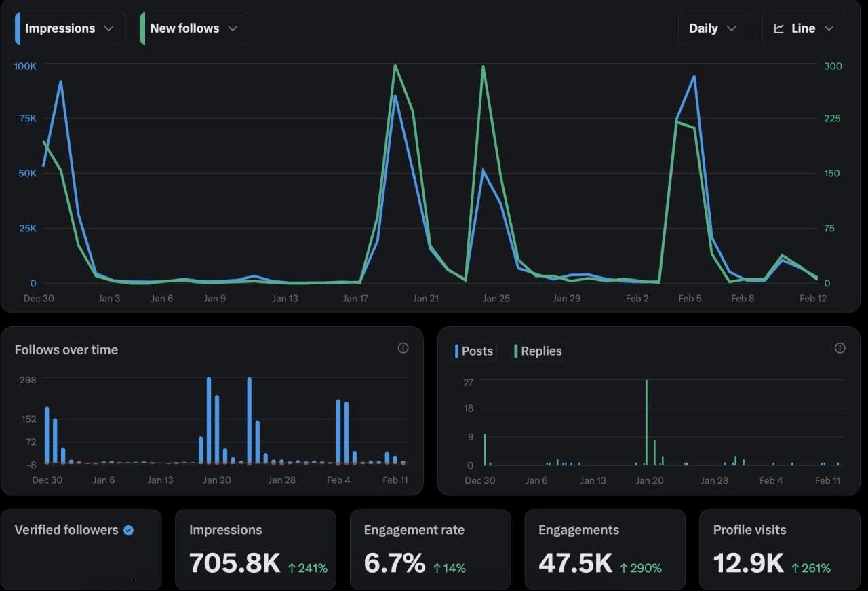The image size is (868, 591).
Task: Open the Verified followers card
Action: 81,550
